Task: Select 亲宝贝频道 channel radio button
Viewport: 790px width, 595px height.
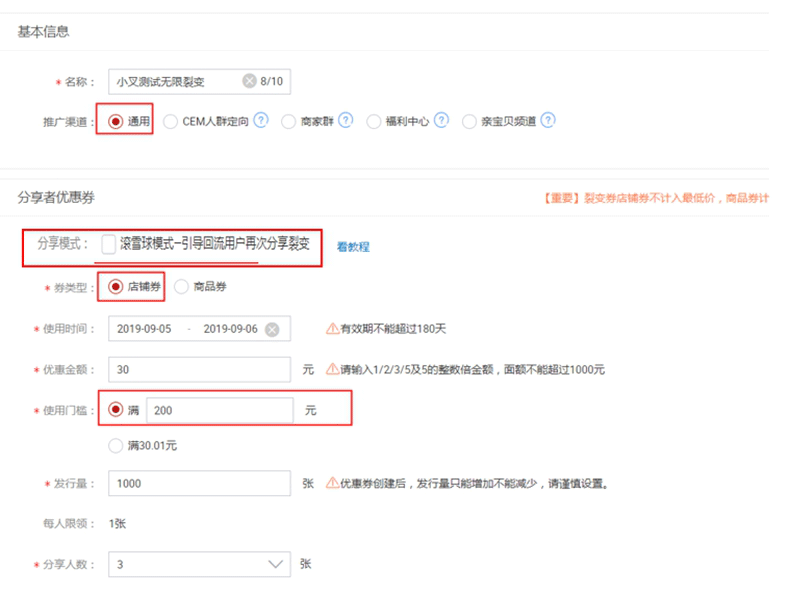Action: tap(470, 121)
